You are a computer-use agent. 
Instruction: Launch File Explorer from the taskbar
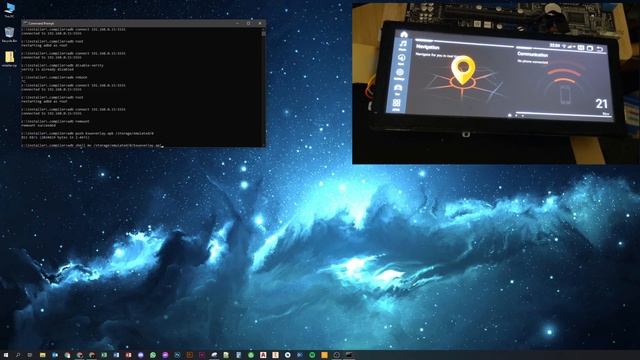(x=42, y=355)
